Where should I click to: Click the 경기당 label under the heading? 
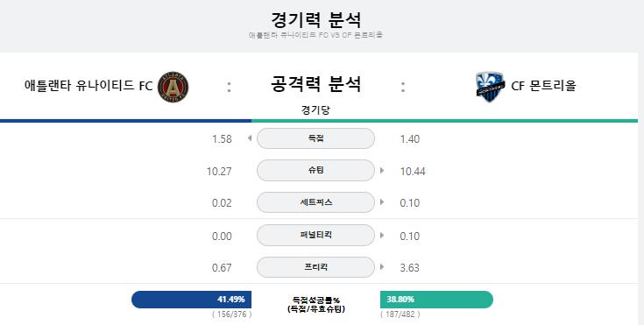point(315,110)
